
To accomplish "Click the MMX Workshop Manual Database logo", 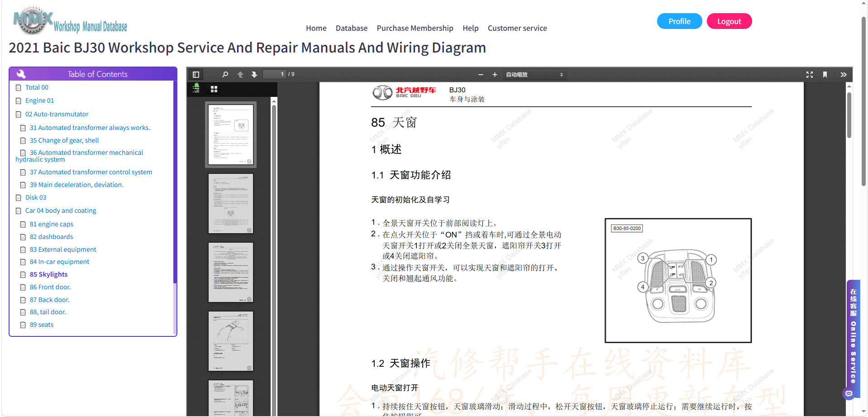I will click(x=70, y=20).
